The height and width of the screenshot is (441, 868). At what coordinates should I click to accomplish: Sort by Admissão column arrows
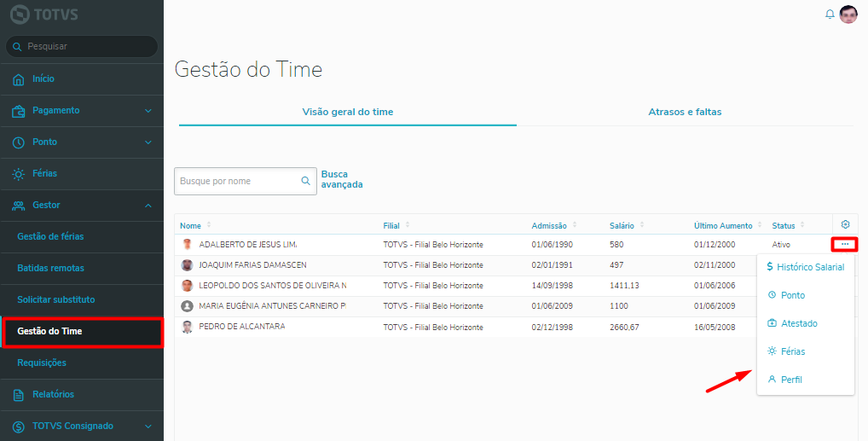pos(575,225)
